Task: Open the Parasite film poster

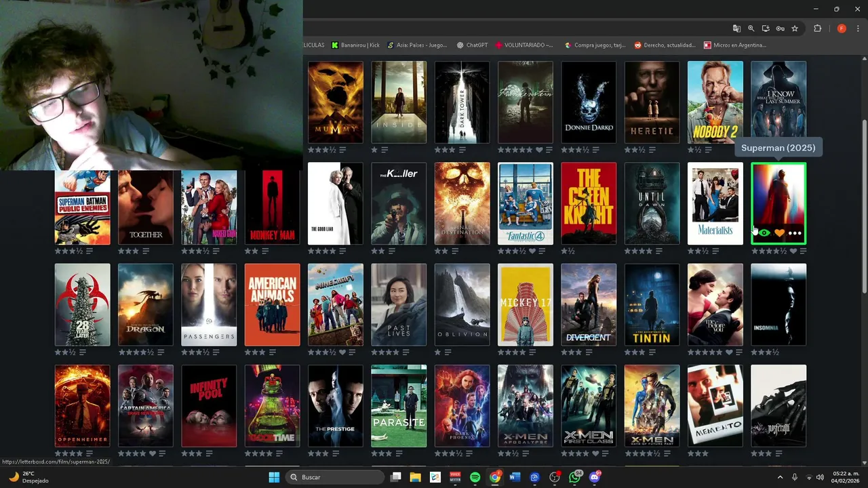Action: pos(399,406)
